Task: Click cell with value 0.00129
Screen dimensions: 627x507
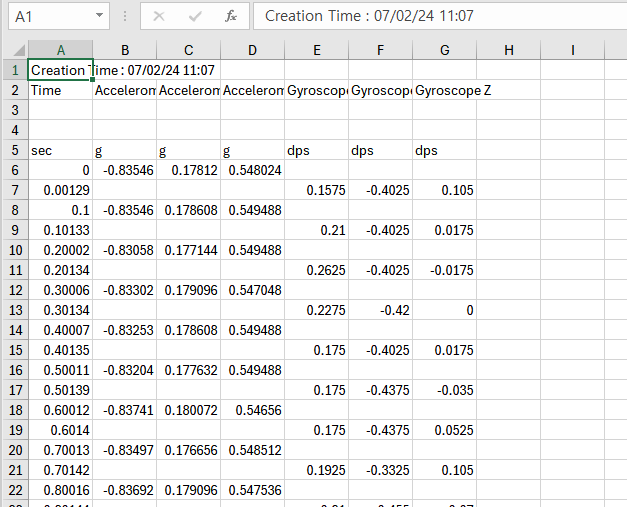Action: 60,190
